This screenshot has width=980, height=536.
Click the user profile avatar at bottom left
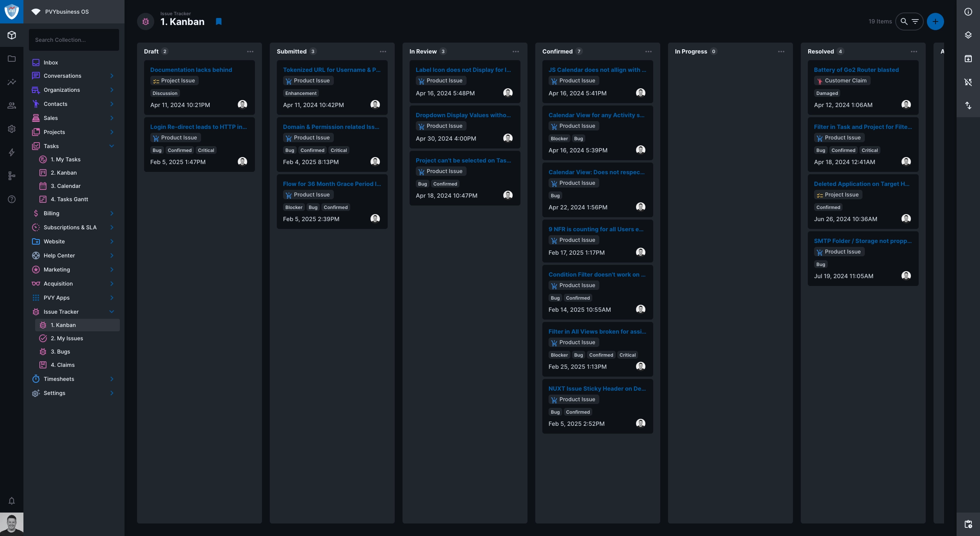point(12,524)
